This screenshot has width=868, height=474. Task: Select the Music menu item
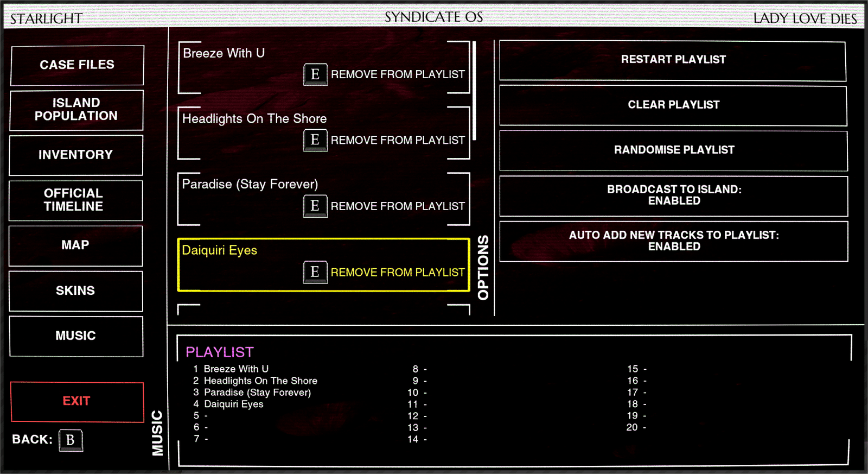point(76,336)
